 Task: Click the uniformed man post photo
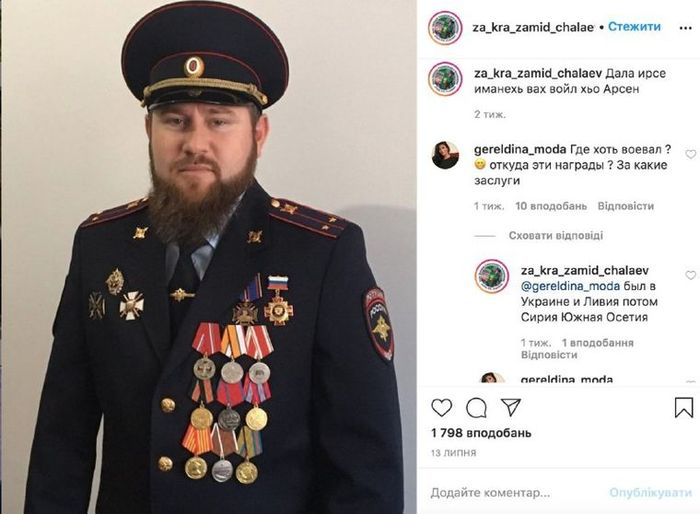pyautogui.click(x=208, y=257)
